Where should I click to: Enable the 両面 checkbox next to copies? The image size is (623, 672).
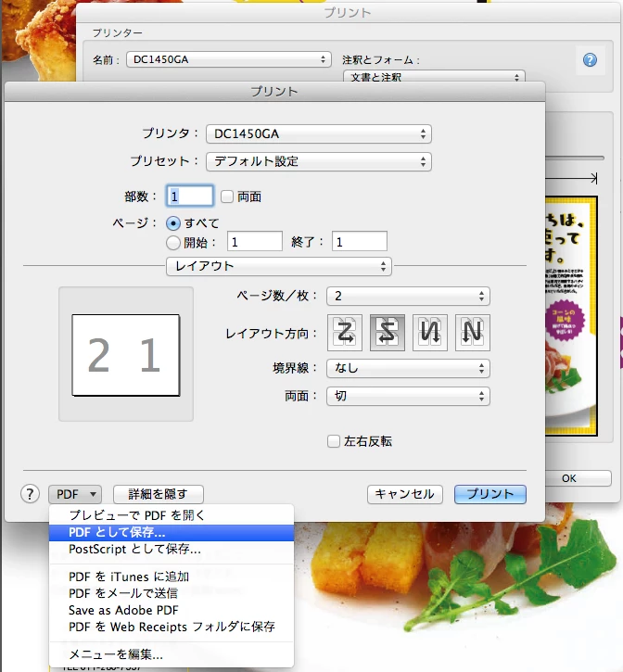(227, 197)
